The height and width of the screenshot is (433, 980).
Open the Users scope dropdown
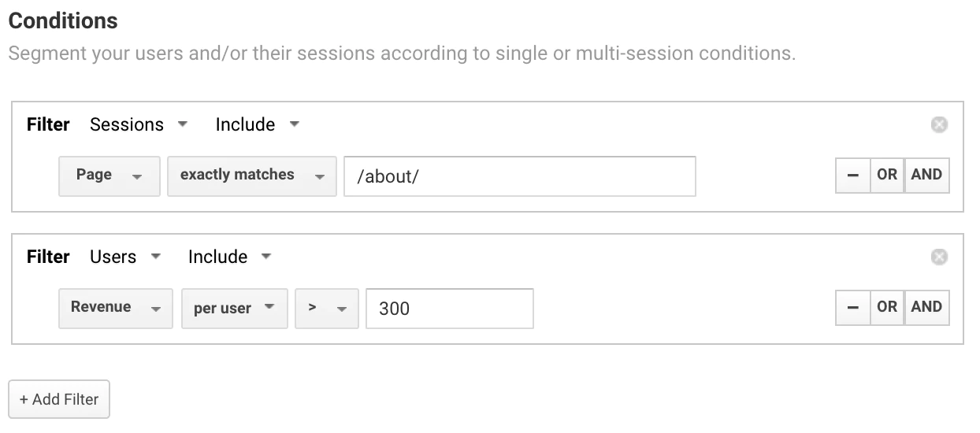click(x=124, y=257)
